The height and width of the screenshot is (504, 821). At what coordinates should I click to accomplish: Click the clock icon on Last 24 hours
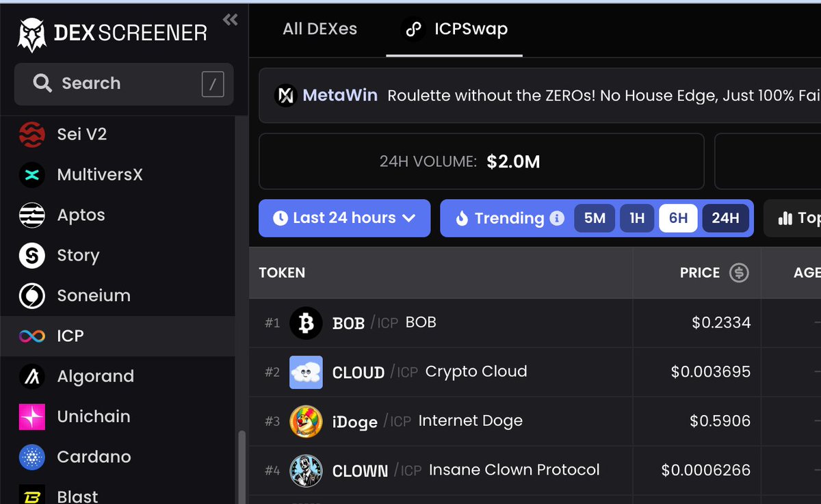click(x=280, y=218)
